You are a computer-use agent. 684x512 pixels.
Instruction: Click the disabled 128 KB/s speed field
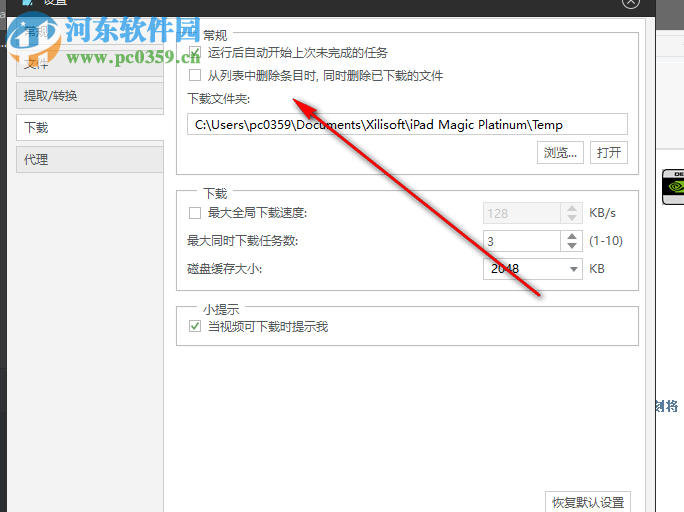pos(522,213)
